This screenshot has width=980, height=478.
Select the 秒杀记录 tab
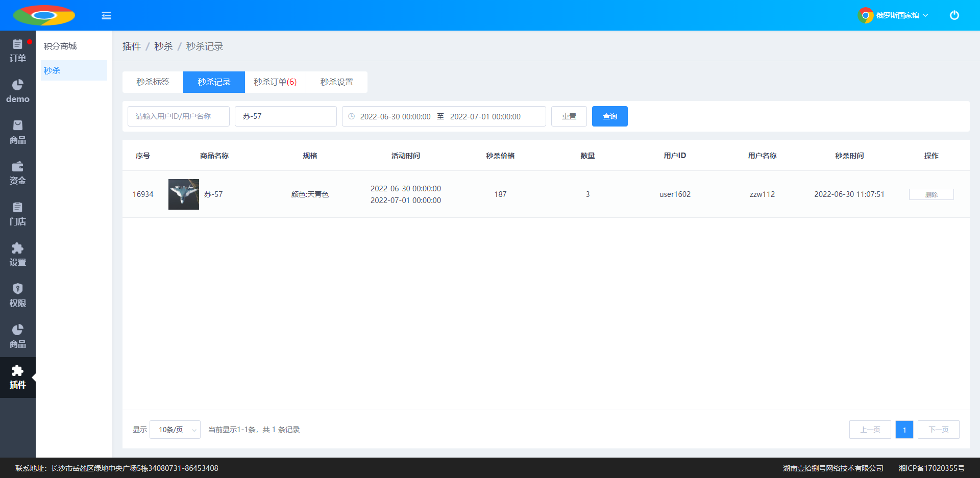pos(214,82)
